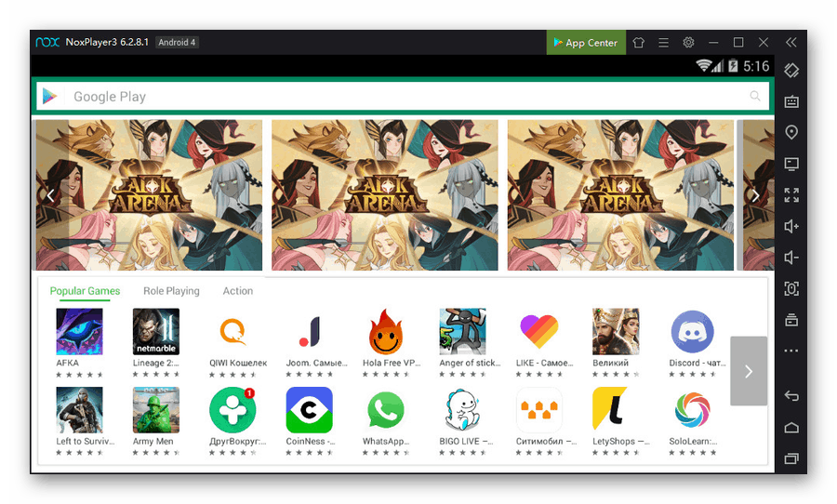Click the Google Play search field
Screen dimensions: 837x504
403,97
